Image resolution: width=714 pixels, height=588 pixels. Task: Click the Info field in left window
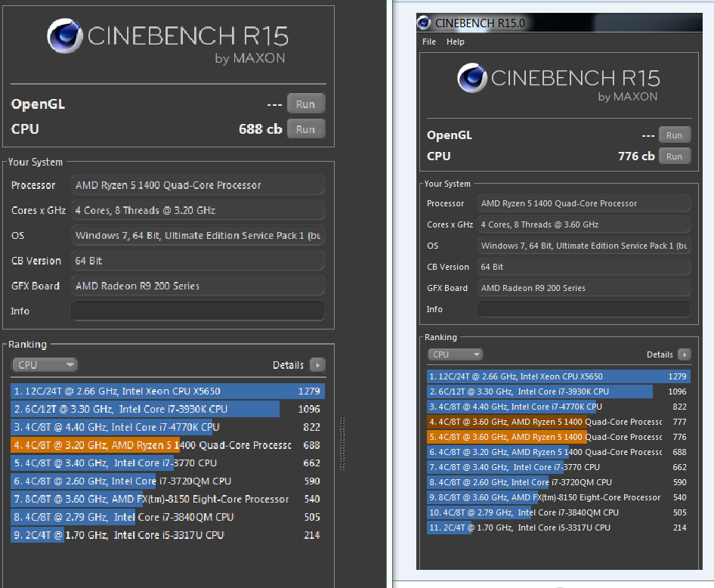pyautogui.click(x=198, y=311)
